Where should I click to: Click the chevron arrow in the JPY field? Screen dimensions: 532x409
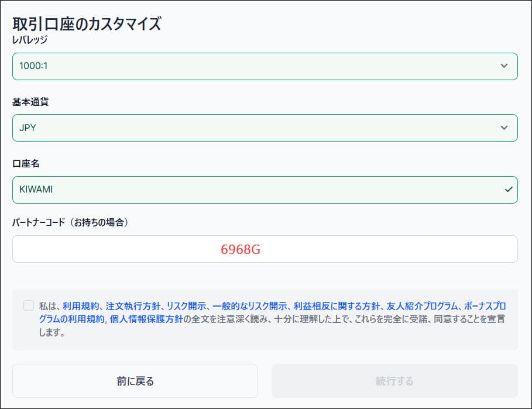click(x=504, y=128)
